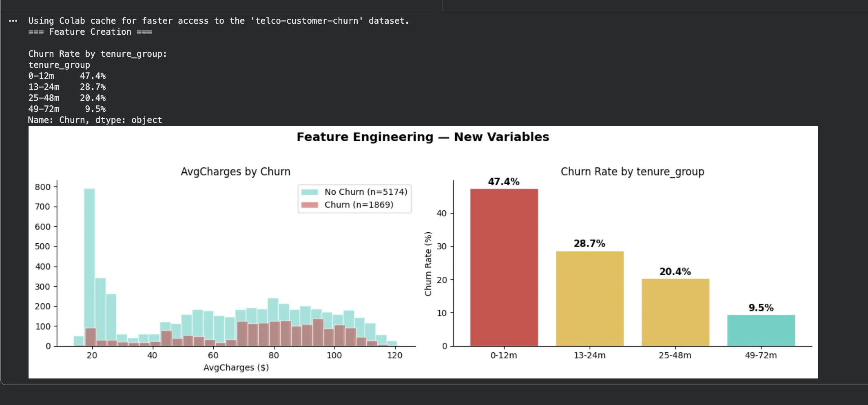This screenshot has width=868, height=405.
Task: Click the 'Using Colab cache' output line
Action: (218, 21)
